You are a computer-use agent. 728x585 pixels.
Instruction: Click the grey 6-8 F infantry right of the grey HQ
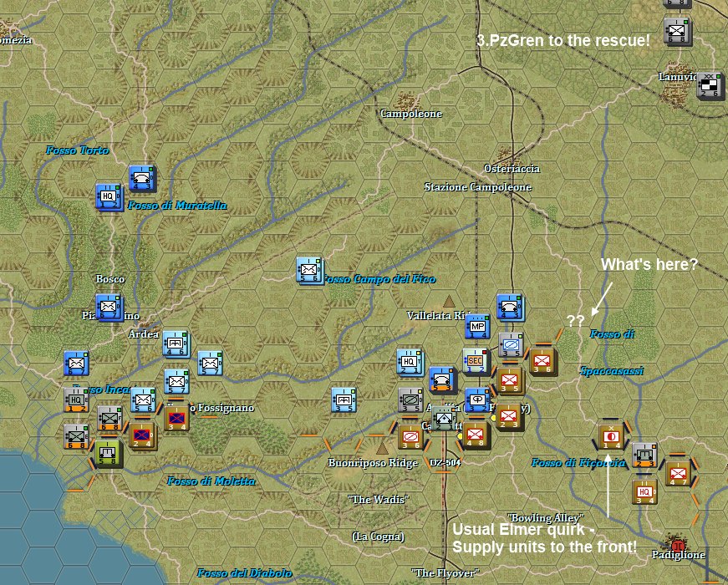109,418
